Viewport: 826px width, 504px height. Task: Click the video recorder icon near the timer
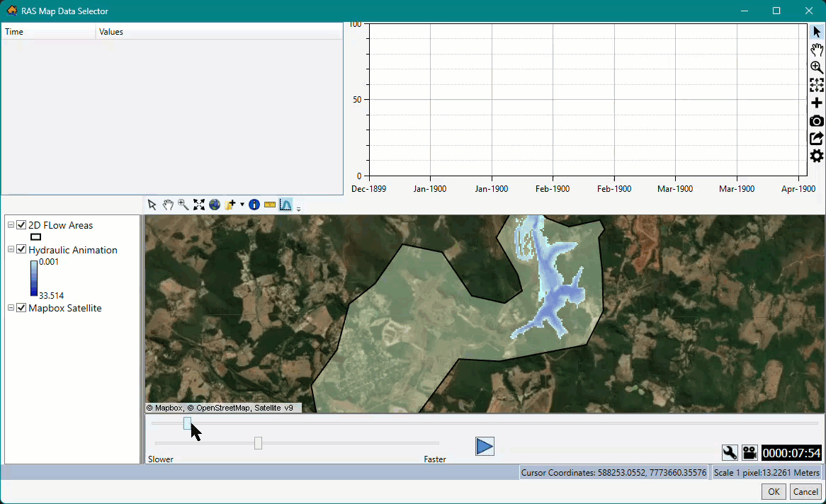click(x=749, y=452)
